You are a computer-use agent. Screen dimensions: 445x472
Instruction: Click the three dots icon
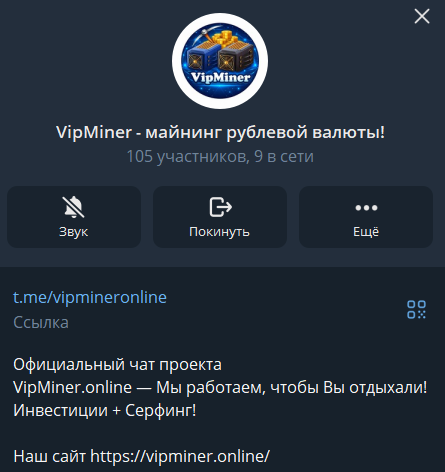[366, 208]
